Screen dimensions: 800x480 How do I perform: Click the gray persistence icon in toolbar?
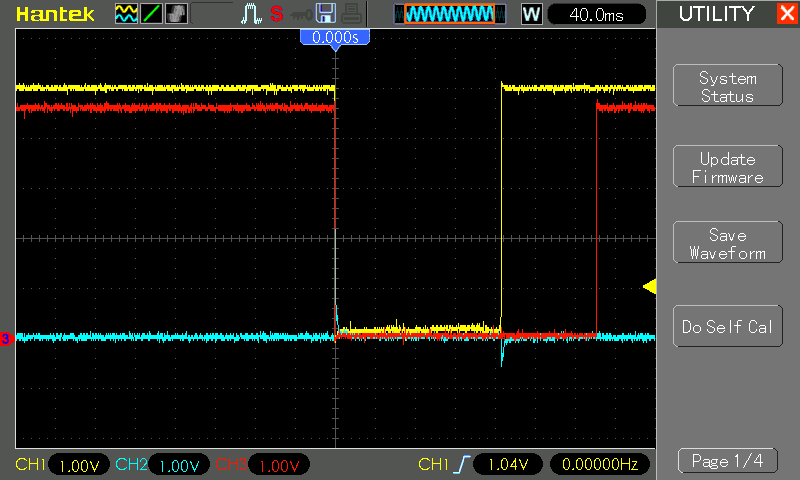click(177, 14)
